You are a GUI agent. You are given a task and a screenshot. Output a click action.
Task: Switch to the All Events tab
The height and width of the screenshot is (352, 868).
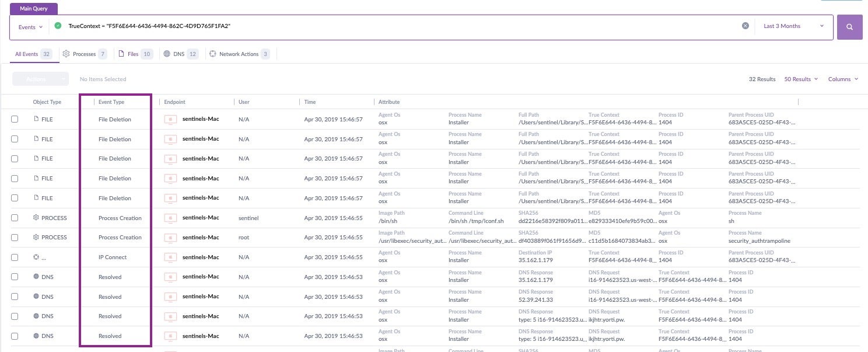click(x=27, y=54)
